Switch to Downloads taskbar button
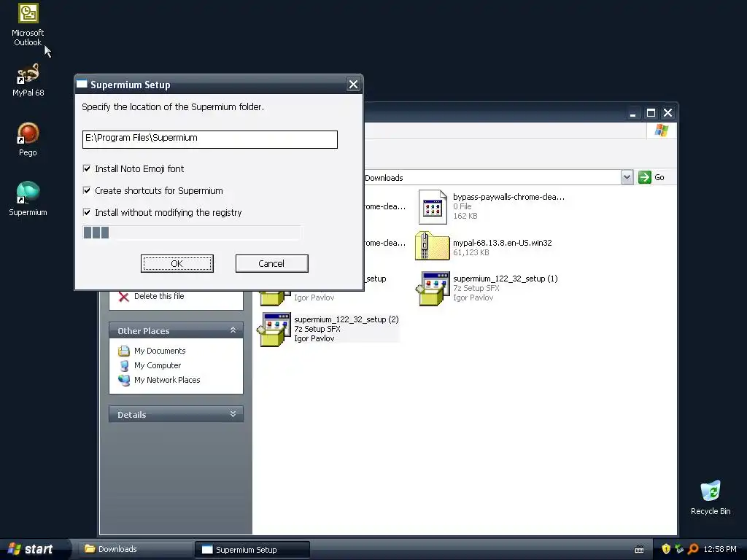747x560 pixels. tap(136, 549)
